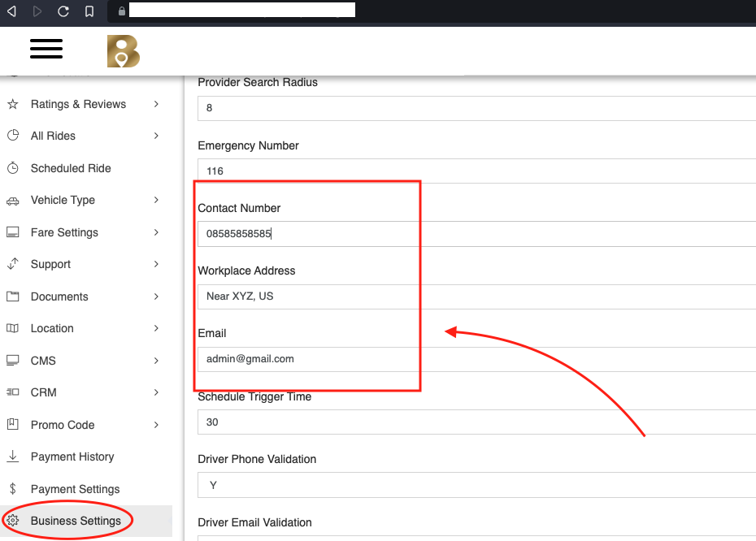Click the browser forward arrow icon

pos(37,11)
